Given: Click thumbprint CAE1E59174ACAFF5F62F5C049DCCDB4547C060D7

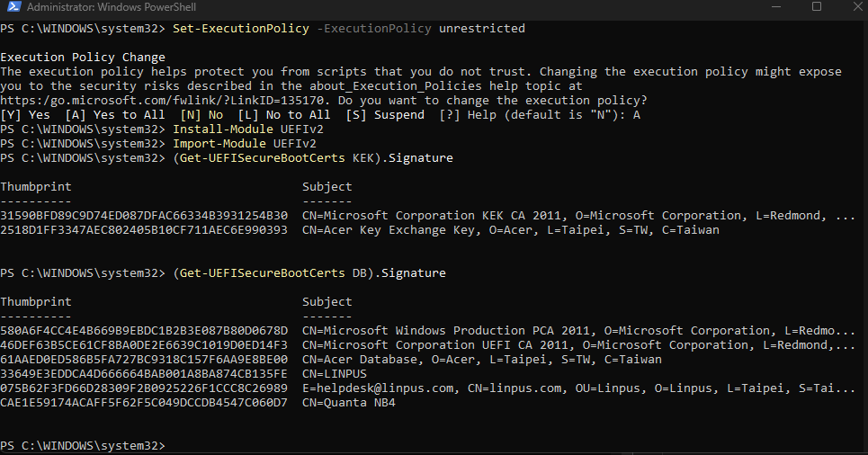Looking at the screenshot, I should coord(144,403).
